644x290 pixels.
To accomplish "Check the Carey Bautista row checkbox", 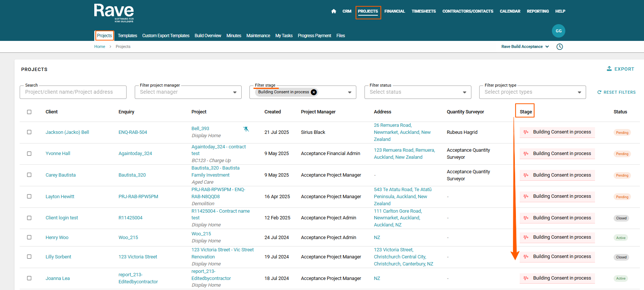I will click(29, 175).
